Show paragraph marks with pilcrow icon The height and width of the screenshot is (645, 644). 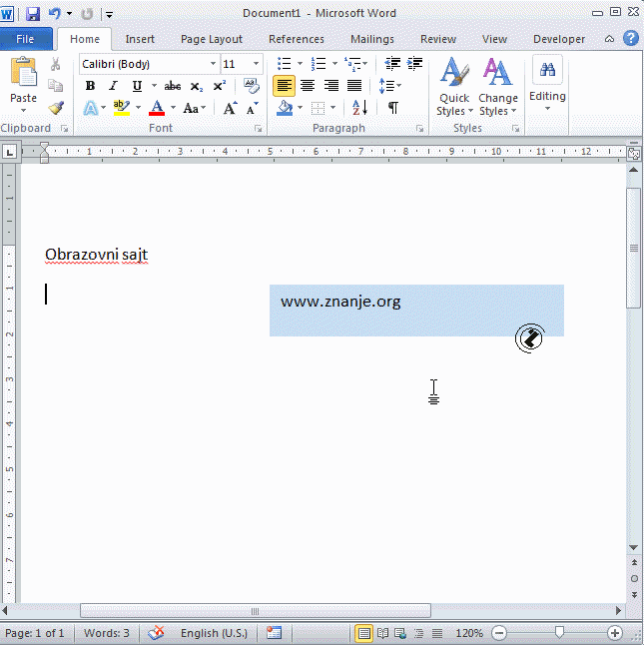(x=393, y=108)
